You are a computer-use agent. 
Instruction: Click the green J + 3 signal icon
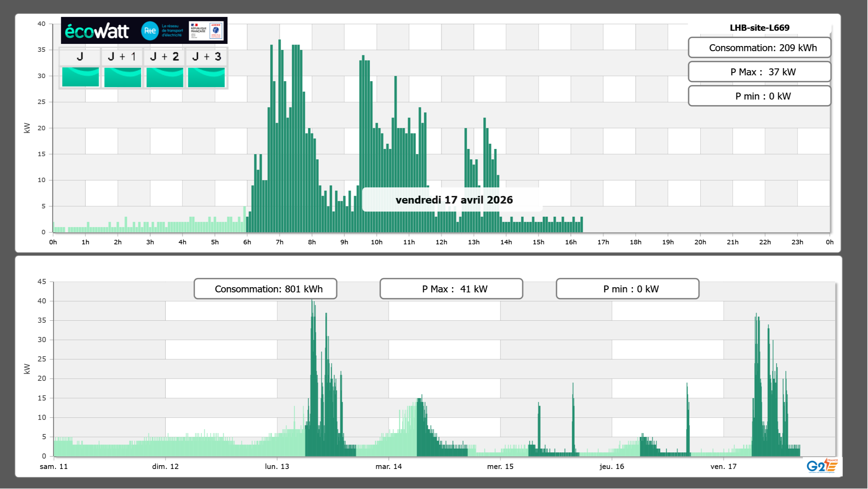(206, 77)
